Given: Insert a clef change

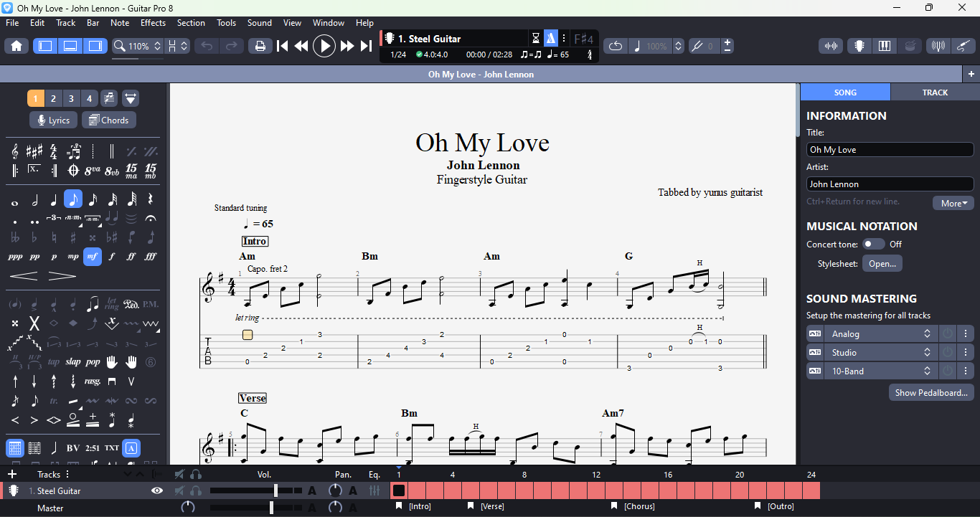Looking at the screenshot, I should pos(15,151).
